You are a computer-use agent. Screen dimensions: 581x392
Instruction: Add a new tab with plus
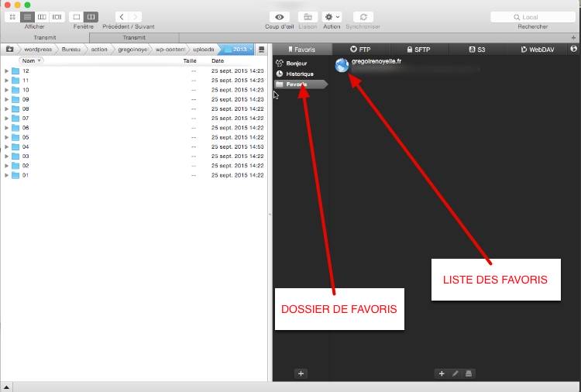[x=573, y=37]
